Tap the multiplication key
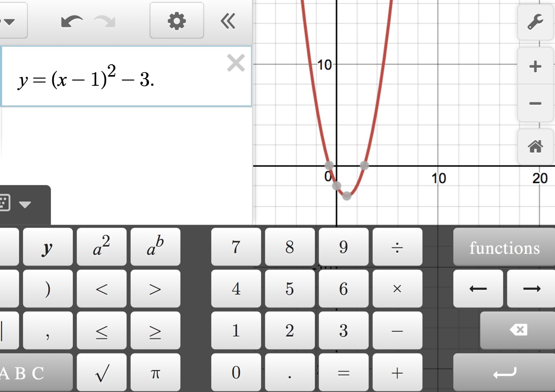 (398, 288)
